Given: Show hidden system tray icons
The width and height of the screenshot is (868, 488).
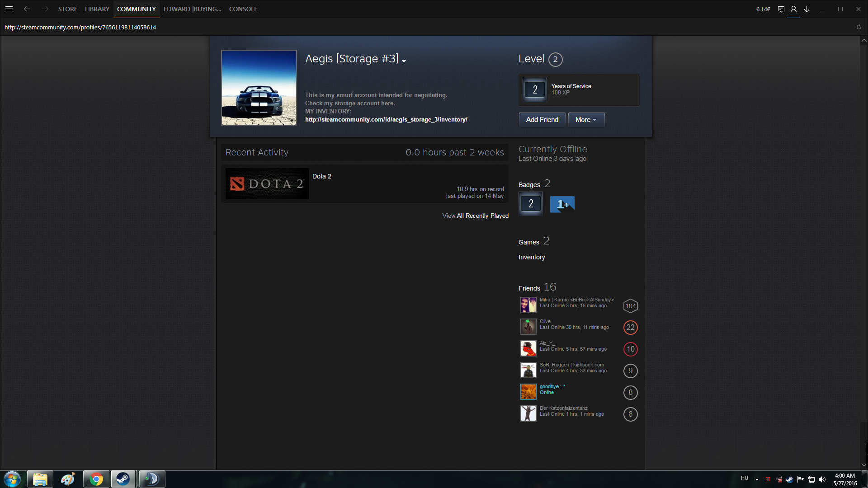Looking at the screenshot, I should click(x=757, y=479).
